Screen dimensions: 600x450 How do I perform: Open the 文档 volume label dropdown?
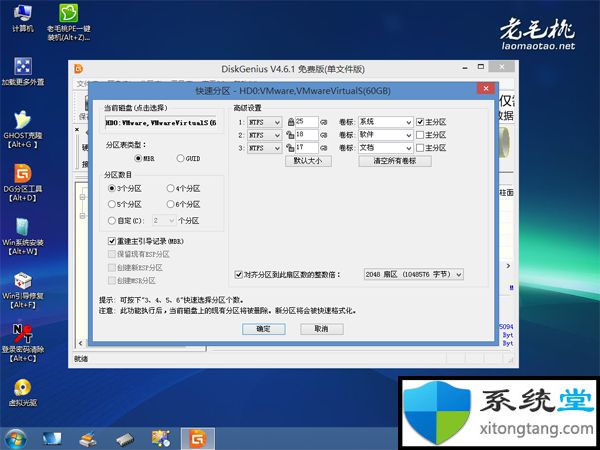[x=386, y=148]
